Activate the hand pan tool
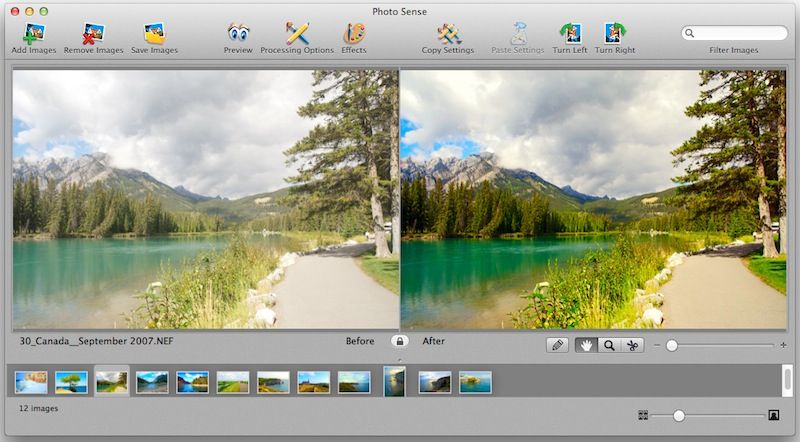The height and width of the screenshot is (442, 800). click(586, 345)
